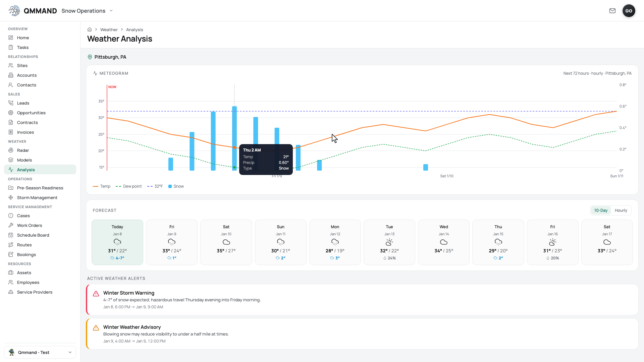644x362 pixels.
Task: Select the 10-Day forecast toggle
Action: [601, 210]
